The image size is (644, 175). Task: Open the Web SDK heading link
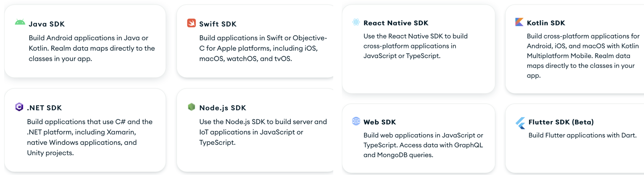(x=379, y=122)
